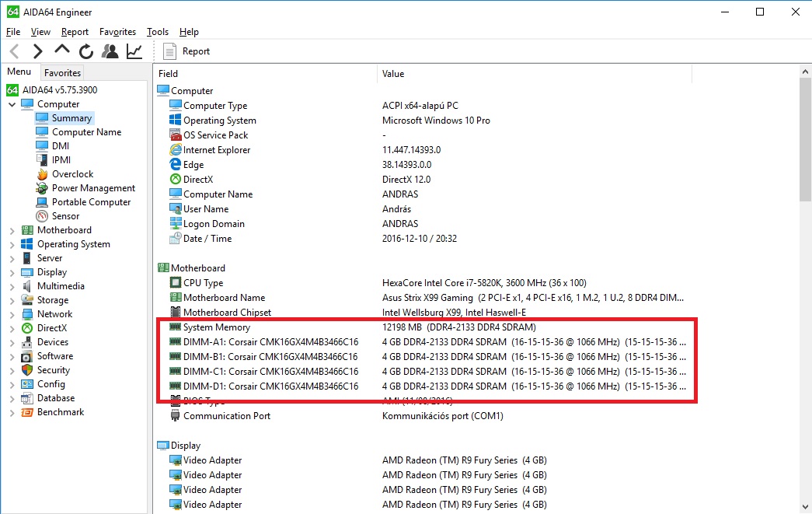Select the IPMI icon in sidebar
Screen dimensions: 812x514
(x=42, y=160)
